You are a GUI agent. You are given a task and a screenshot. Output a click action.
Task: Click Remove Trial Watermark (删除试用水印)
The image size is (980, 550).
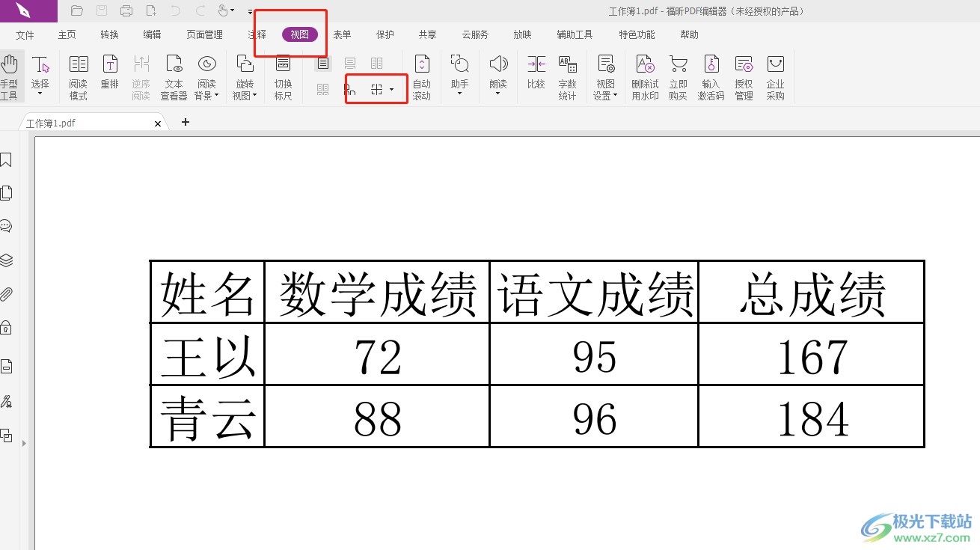coord(645,76)
